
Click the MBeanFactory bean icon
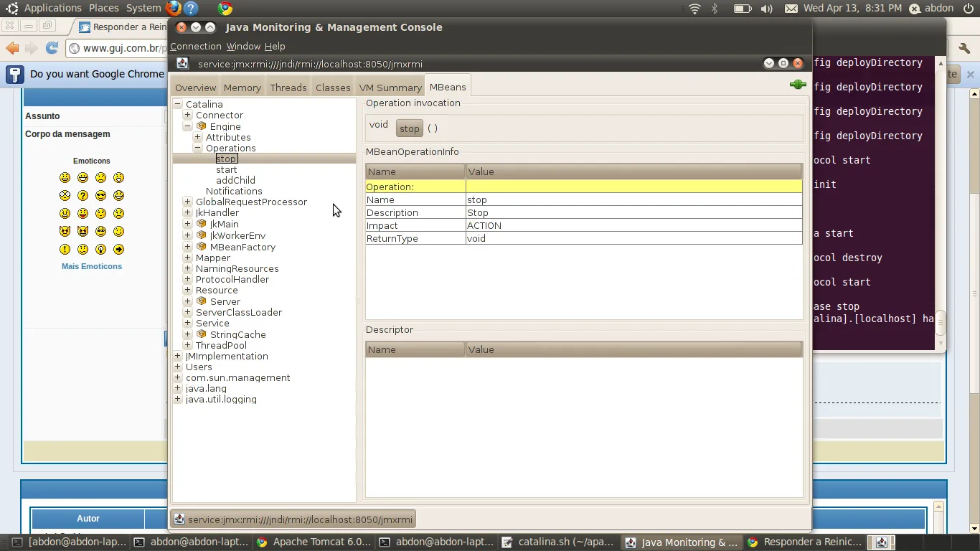[202, 247]
